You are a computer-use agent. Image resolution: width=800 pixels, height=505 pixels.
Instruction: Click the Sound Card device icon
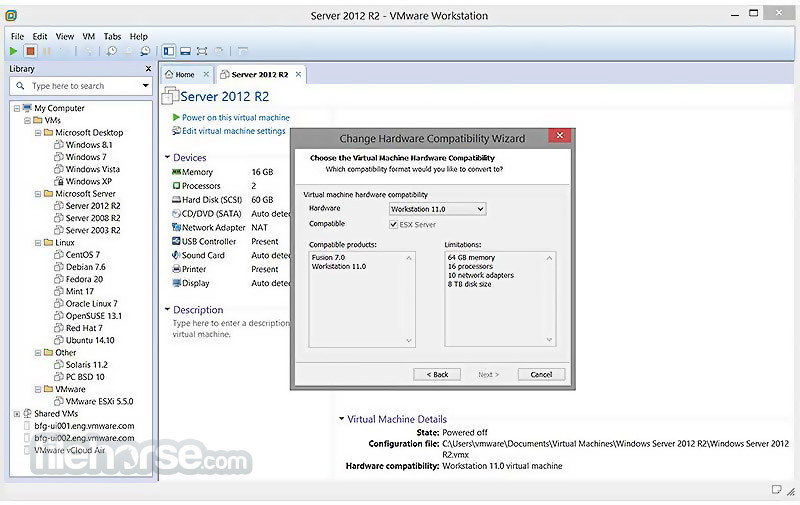pos(177,255)
